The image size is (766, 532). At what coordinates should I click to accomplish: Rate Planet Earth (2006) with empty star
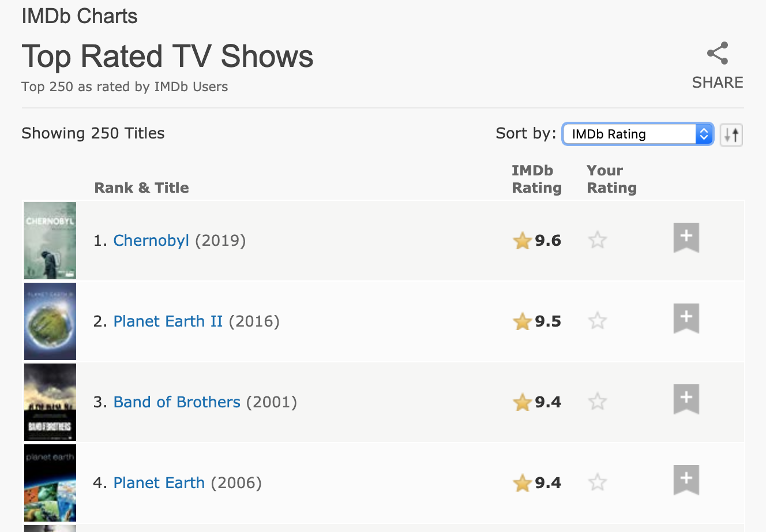[598, 482]
